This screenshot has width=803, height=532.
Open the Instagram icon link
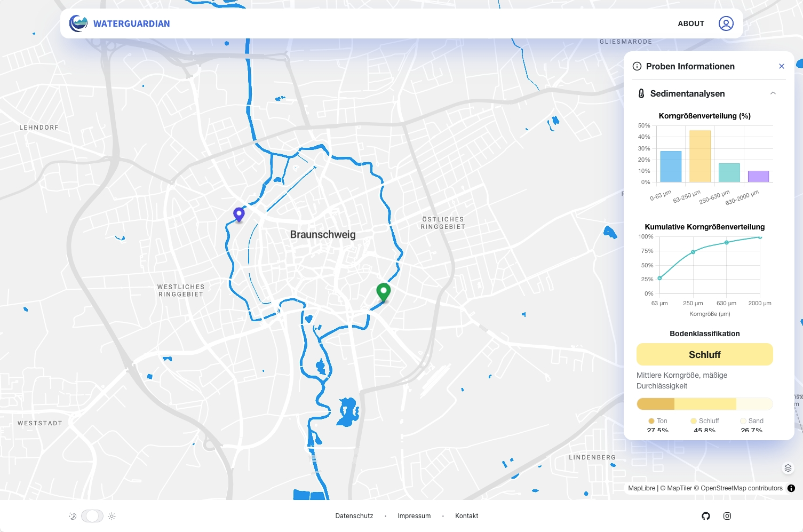[727, 516]
